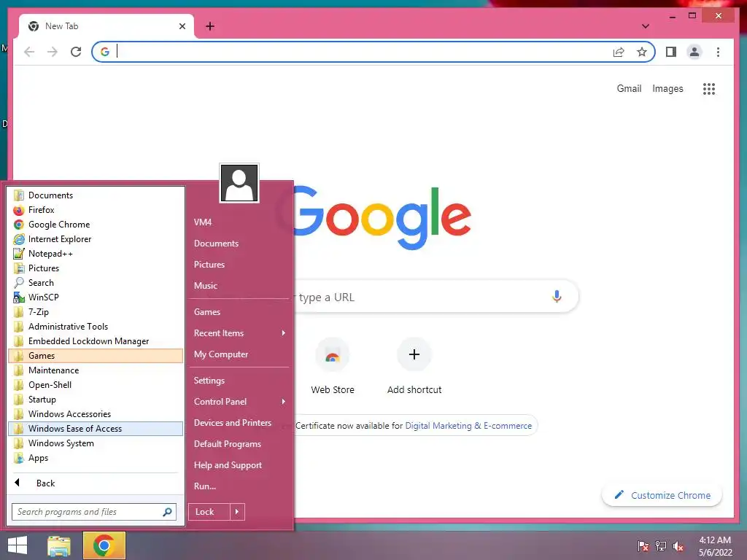Click the VM4 user folder entry
The height and width of the screenshot is (560, 747).
pyautogui.click(x=203, y=222)
